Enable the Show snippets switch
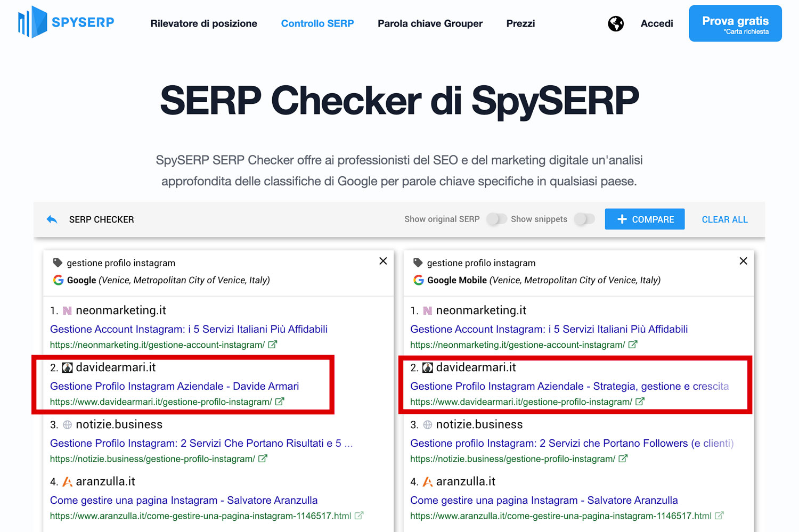The image size is (799, 532). 584,219
